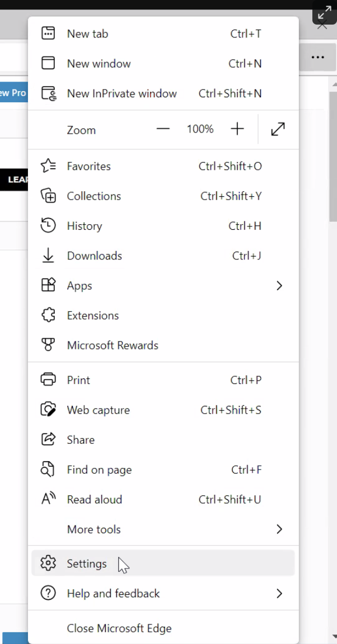The height and width of the screenshot is (644, 337).
Task: Select Settings from the menu
Action: (87, 563)
